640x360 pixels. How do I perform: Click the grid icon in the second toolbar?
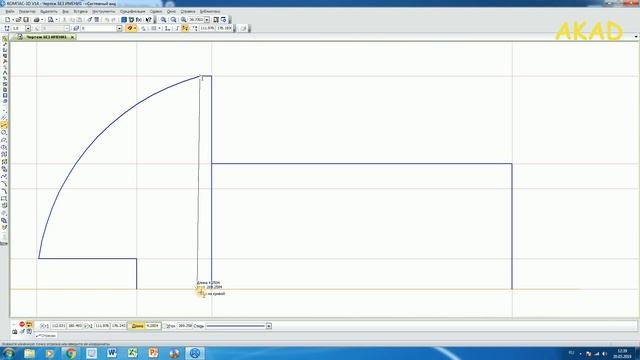154,29
